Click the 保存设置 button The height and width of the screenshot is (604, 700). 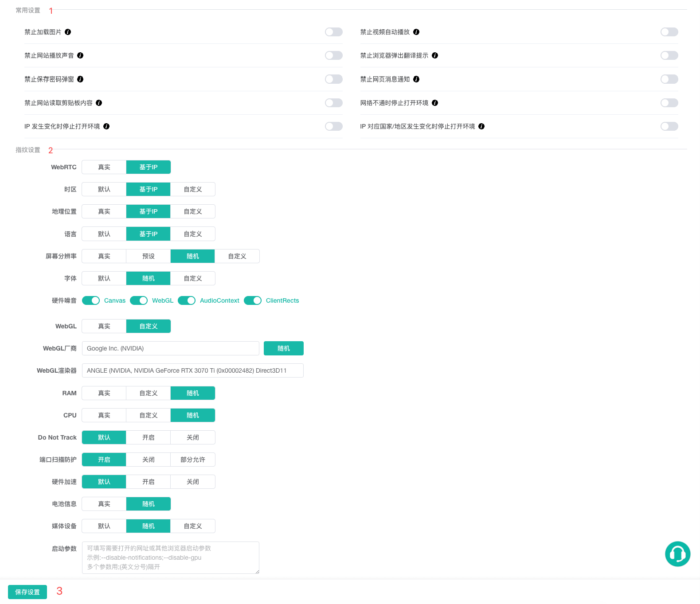click(x=27, y=592)
